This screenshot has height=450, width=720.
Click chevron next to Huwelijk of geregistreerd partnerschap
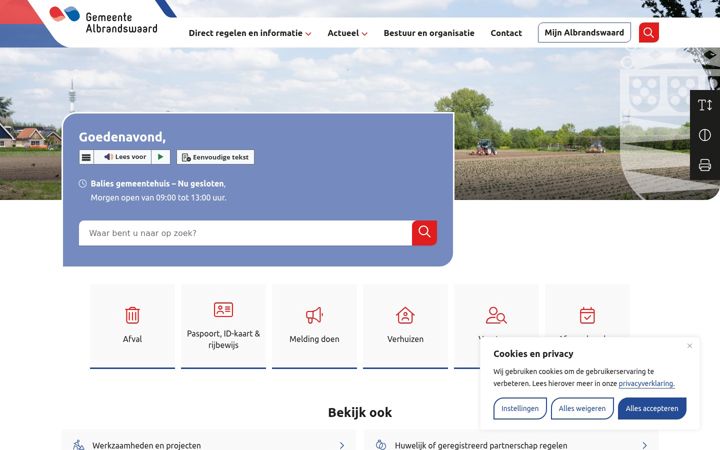coord(644,445)
